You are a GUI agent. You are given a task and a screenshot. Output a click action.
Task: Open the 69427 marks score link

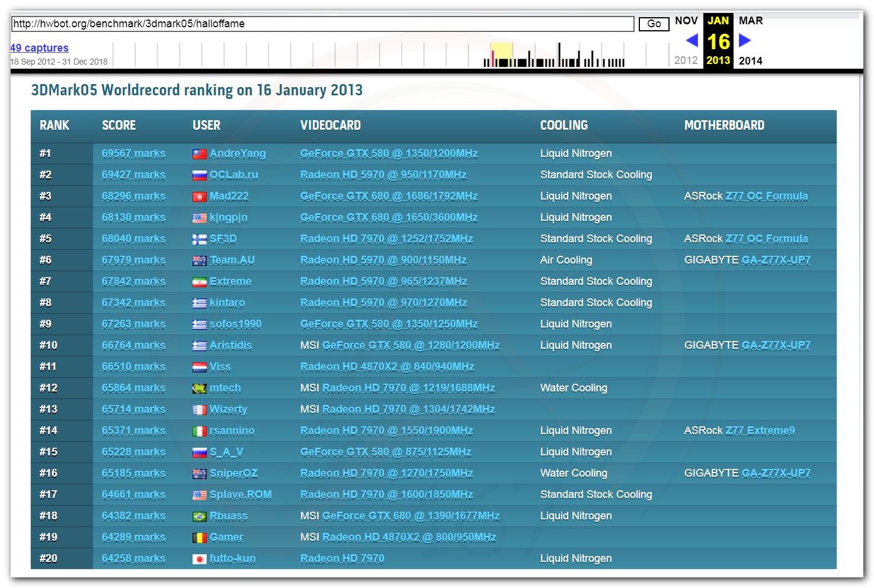(133, 175)
